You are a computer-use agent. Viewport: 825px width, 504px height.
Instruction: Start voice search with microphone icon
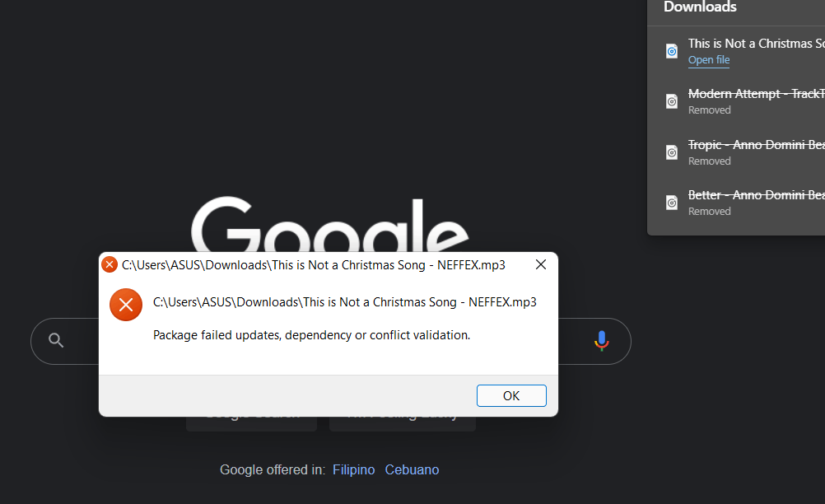[x=601, y=341]
